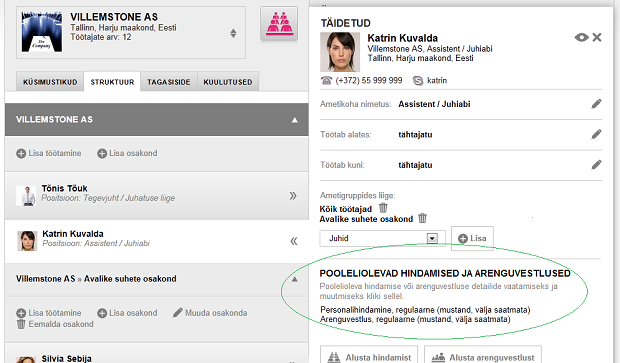Open Tõnis Tõuk details with double chevron
Image resolution: width=620 pixels, height=363 pixels.
point(293,196)
